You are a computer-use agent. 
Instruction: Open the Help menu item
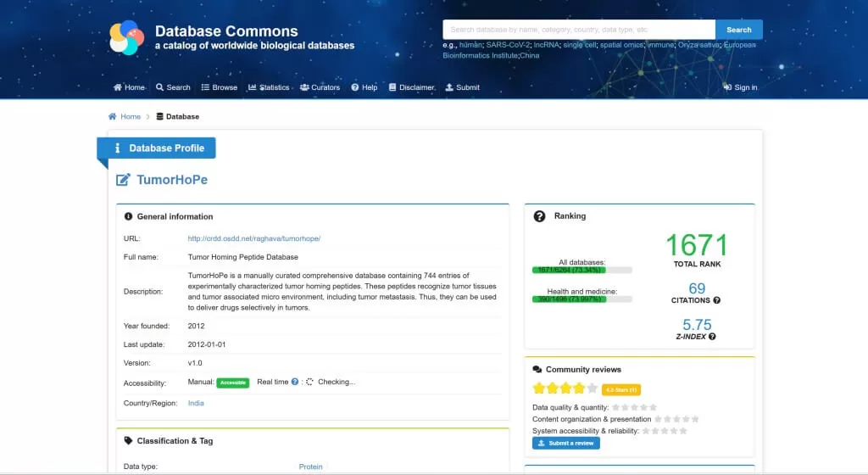364,87
